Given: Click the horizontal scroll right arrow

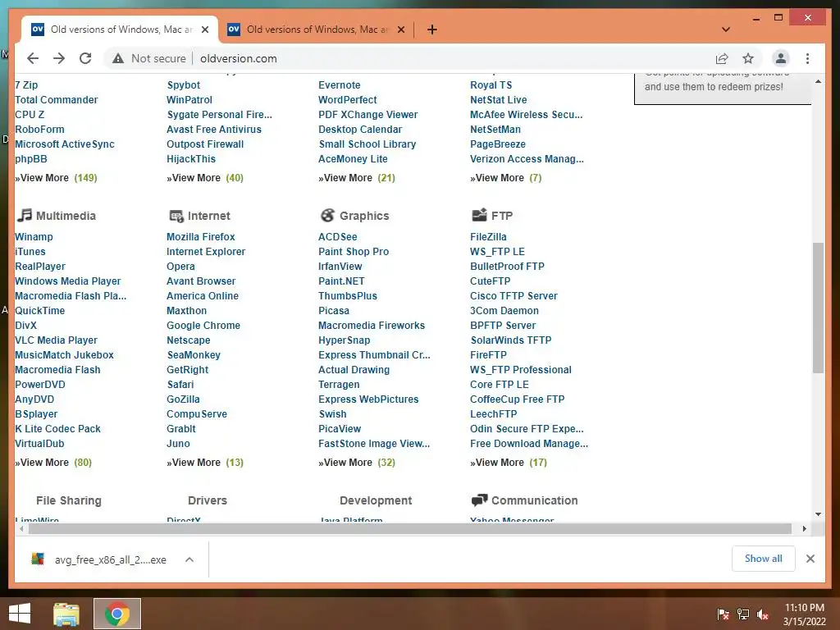Looking at the screenshot, I should 804,529.
